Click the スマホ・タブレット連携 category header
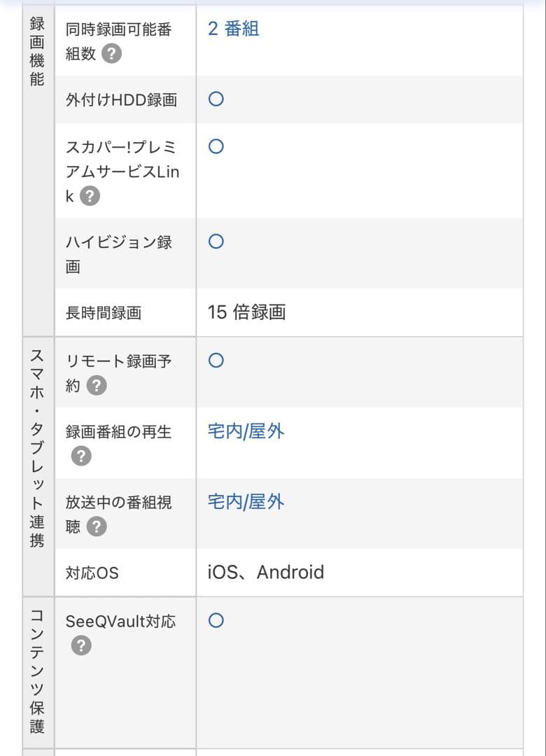The width and height of the screenshot is (546, 756). 37,448
